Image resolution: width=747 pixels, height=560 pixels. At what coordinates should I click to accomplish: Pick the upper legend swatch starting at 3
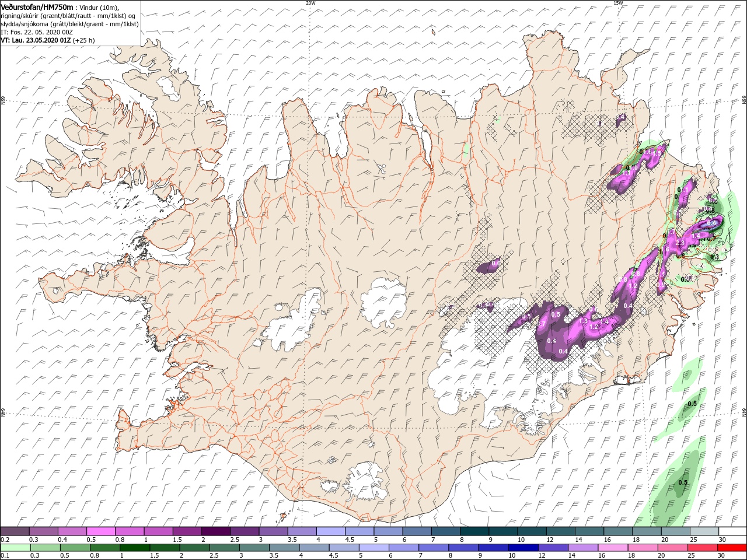[x=273, y=531]
